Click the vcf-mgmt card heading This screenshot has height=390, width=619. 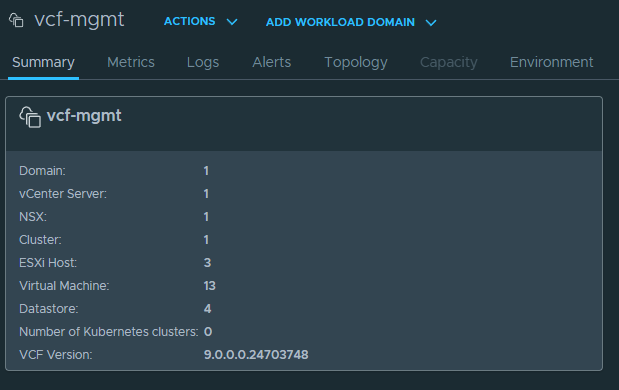[x=84, y=116]
